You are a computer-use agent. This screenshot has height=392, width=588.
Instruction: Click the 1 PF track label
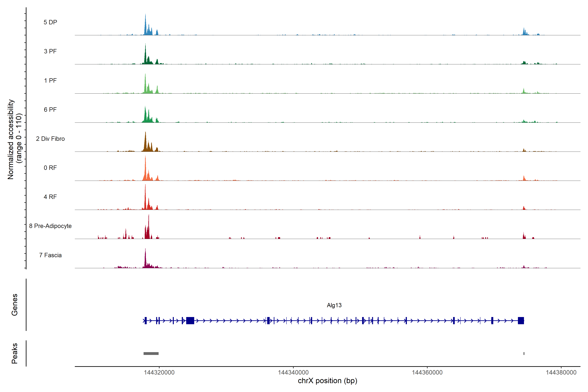(x=50, y=81)
